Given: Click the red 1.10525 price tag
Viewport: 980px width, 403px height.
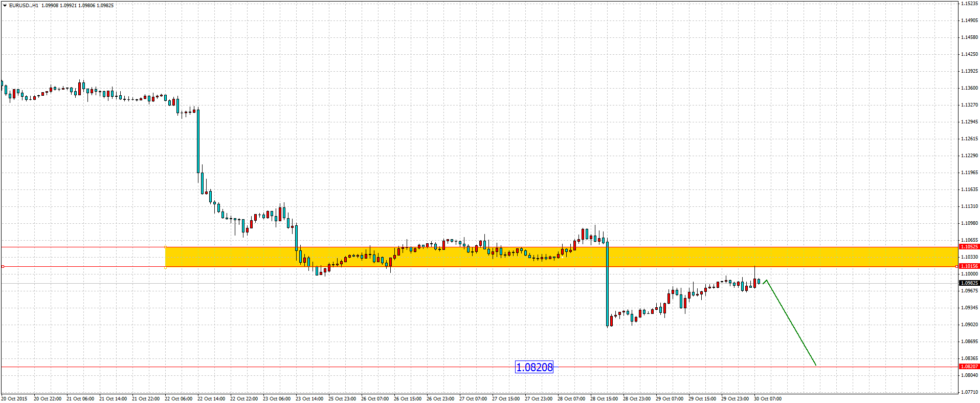Looking at the screenshot, I should tap(968, 247).
